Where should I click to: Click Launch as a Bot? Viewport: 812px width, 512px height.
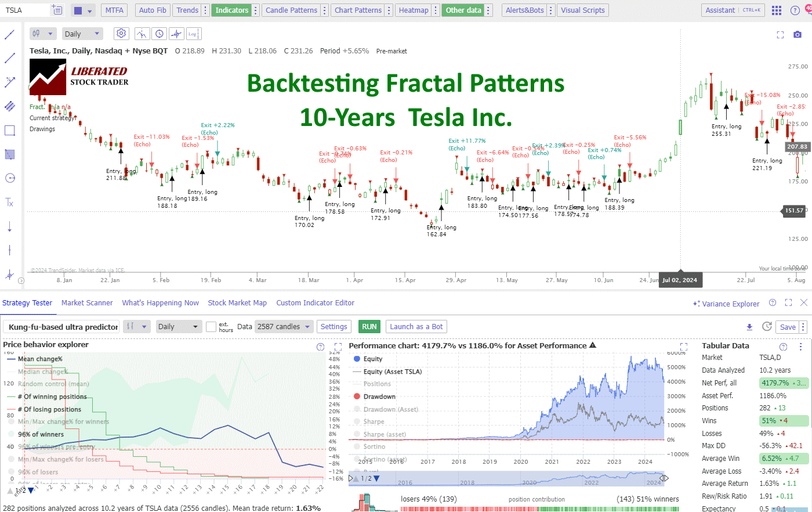point(416,326)
